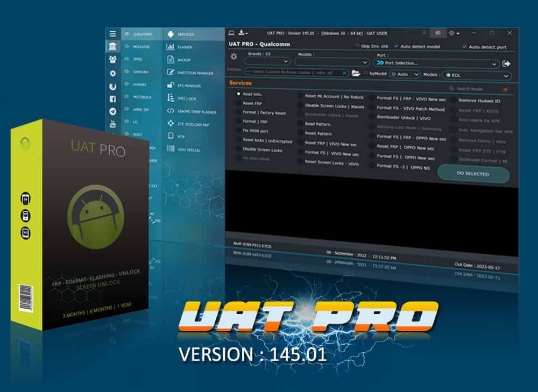Clear search with the orange X
538x392 pixels.
[505, 90]
